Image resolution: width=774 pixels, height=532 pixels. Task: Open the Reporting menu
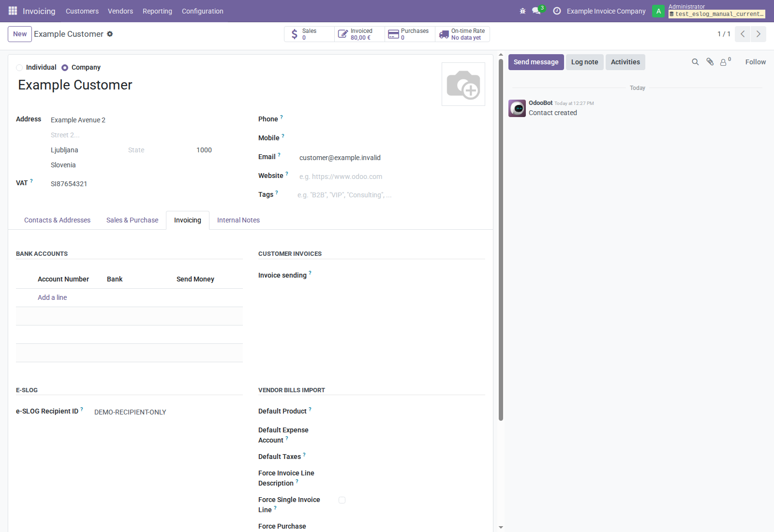pos(157,11)
